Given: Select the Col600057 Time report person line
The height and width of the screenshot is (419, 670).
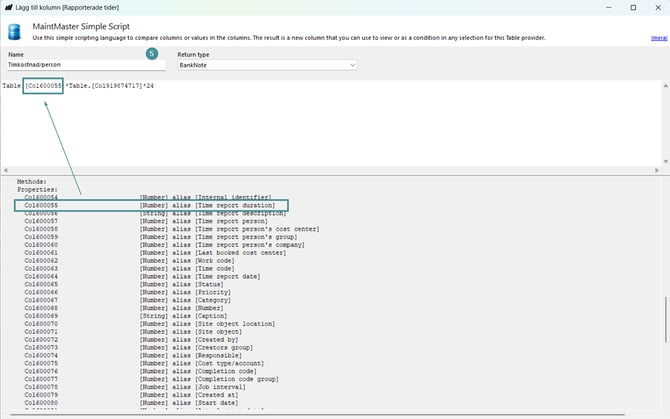Looking at the screenshot, I should pos(150,221).
